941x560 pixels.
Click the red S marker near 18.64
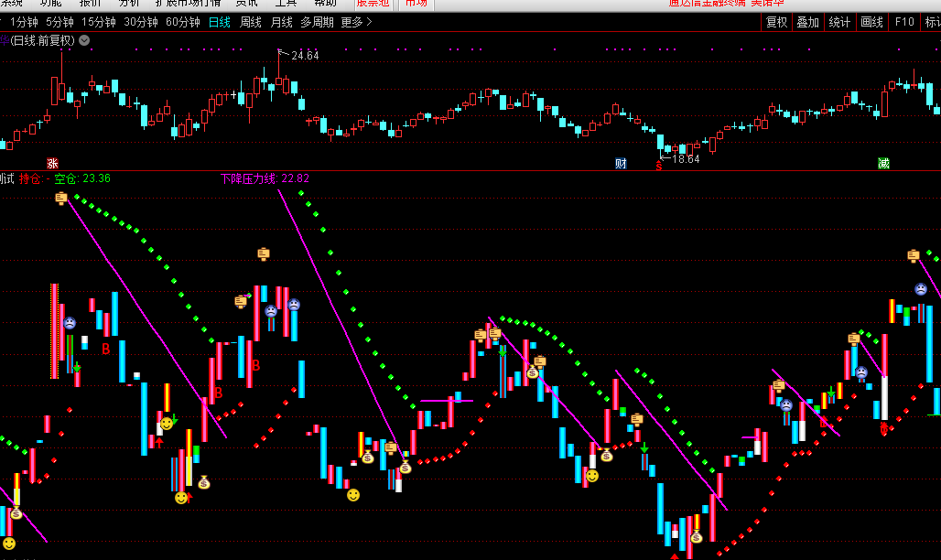(x=658, y=166)
